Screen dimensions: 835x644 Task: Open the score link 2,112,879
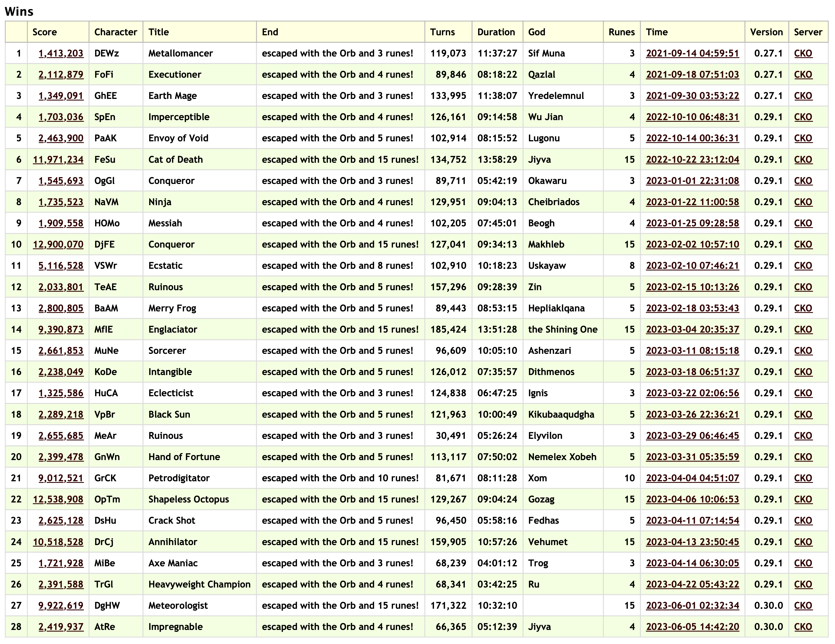tap(61, 74)
